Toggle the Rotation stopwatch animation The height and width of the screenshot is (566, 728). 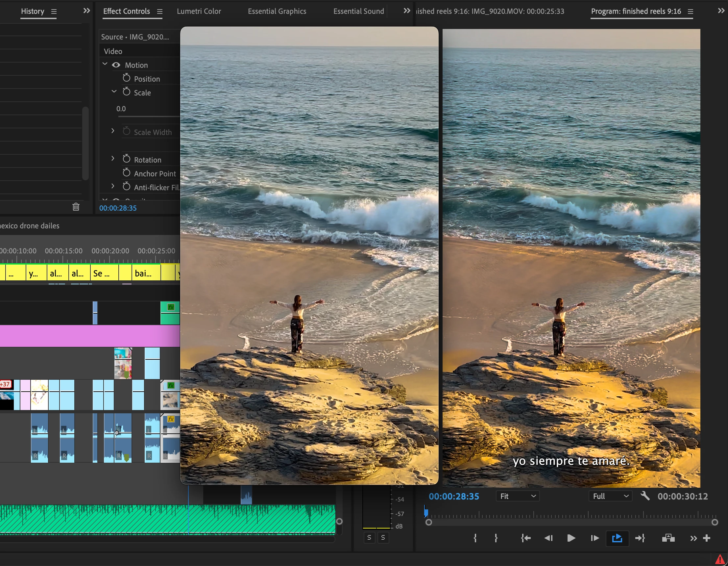[126, 159]
